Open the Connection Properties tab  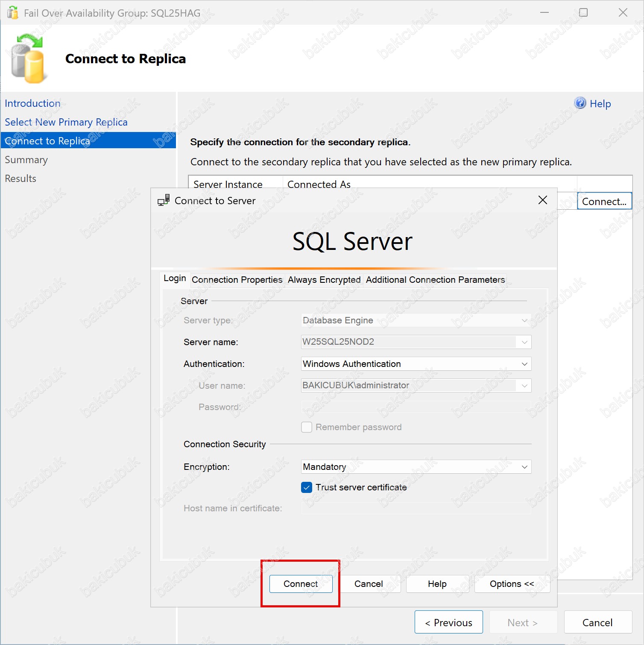coord(237,280)
